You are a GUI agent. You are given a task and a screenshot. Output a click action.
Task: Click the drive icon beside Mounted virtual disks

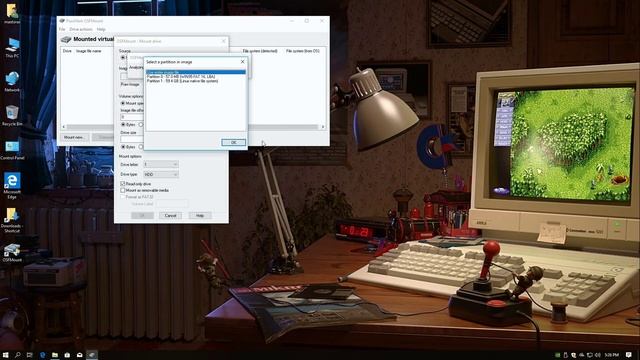coord(66,39)
